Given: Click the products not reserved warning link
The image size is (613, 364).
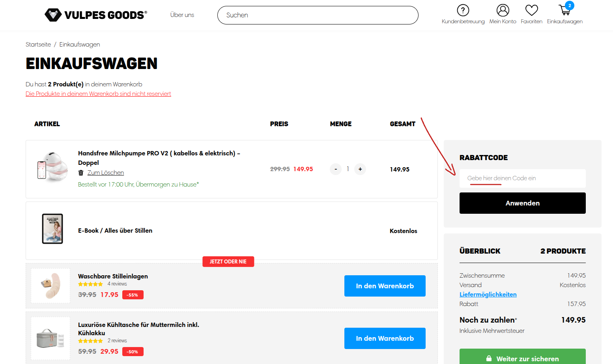Looking at the screenshot, I should 98,94.
